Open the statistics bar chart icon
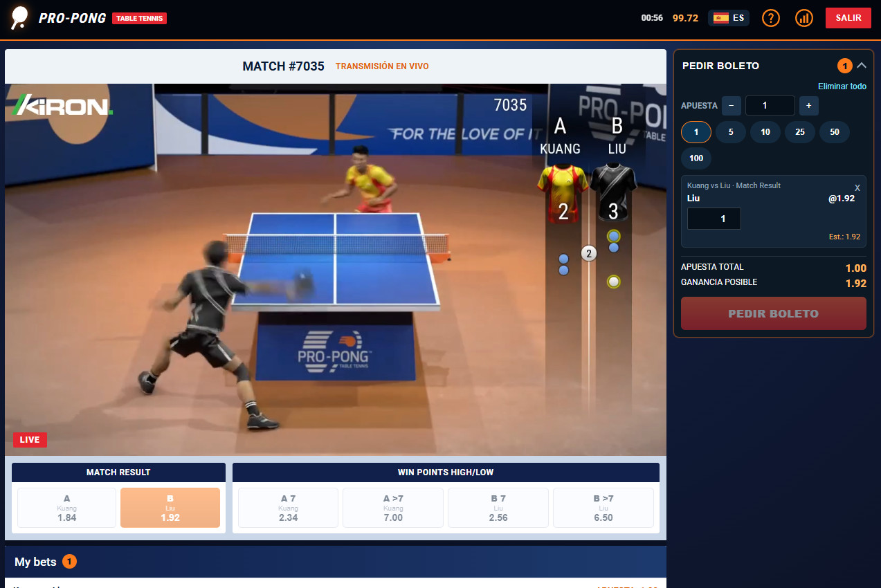 tap(804, 18)
